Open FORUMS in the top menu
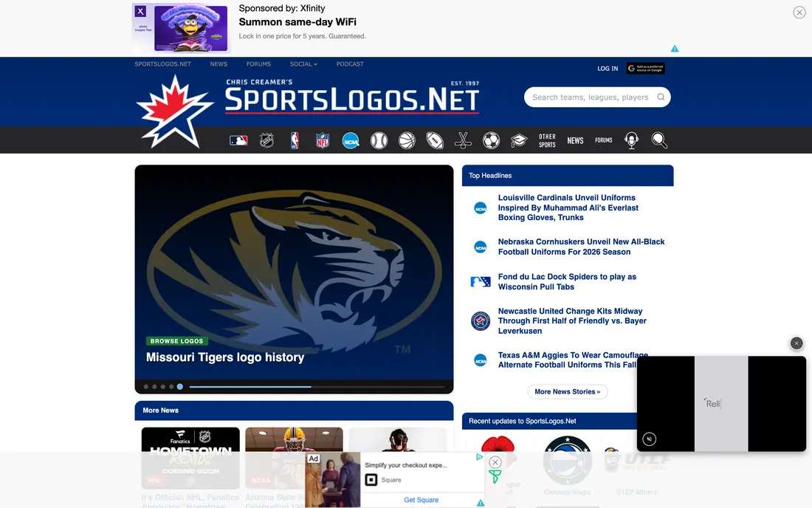Viewport: 812px width, 508px height. coord(258,64)
